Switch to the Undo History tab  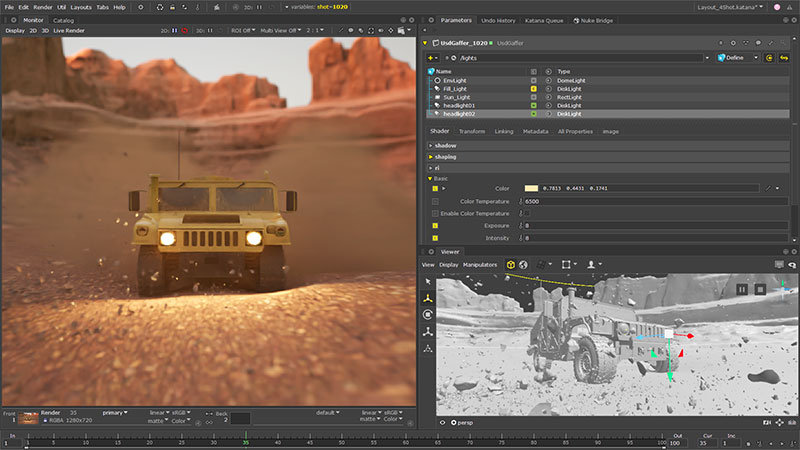click(498, 20)
